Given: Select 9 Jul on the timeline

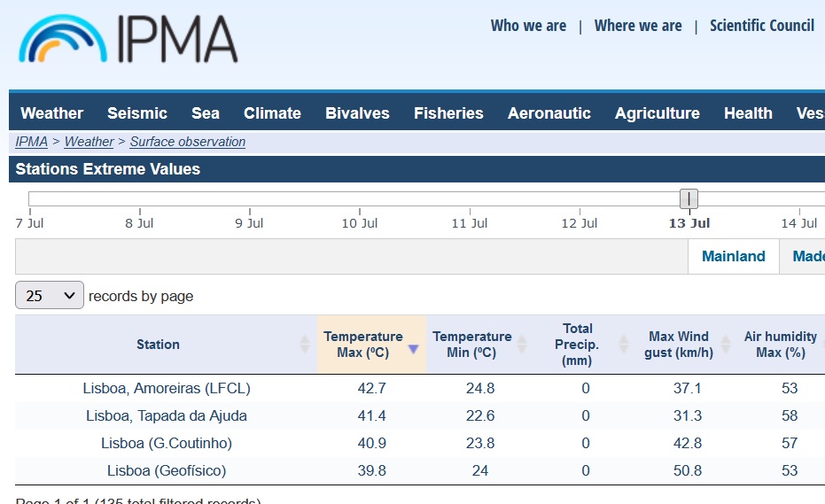Looking at the screenshot, I should tap(249, 223).
